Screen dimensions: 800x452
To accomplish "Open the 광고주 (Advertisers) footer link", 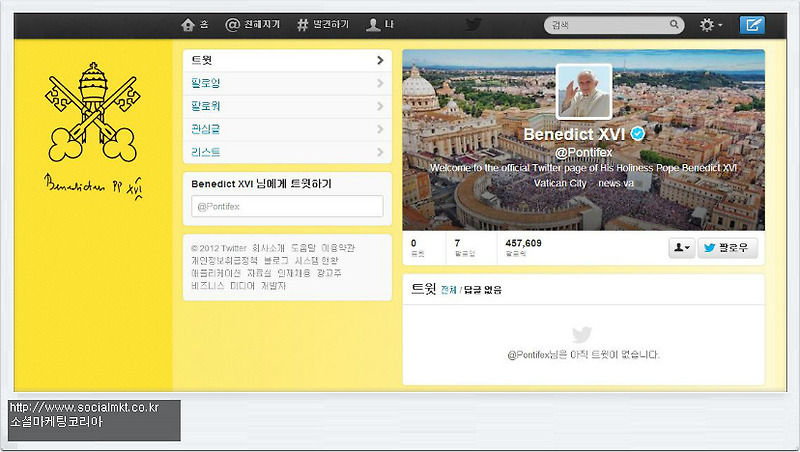I will (329, 273).
